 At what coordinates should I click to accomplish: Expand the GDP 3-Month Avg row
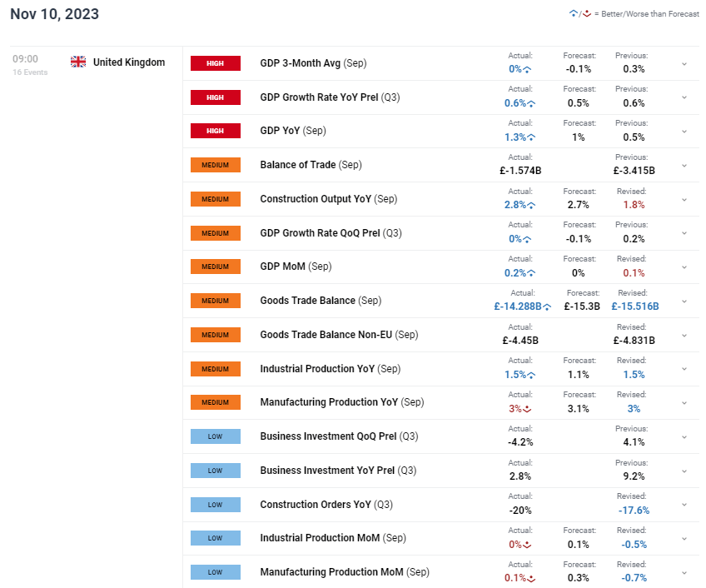point(684,63)
